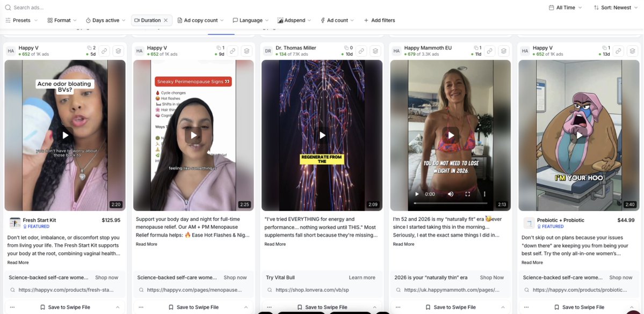The height and width of the screenshot is (314, 644).
Task: Open the uk.happymammoth.com/pages URL
Action: coord(452,290)
